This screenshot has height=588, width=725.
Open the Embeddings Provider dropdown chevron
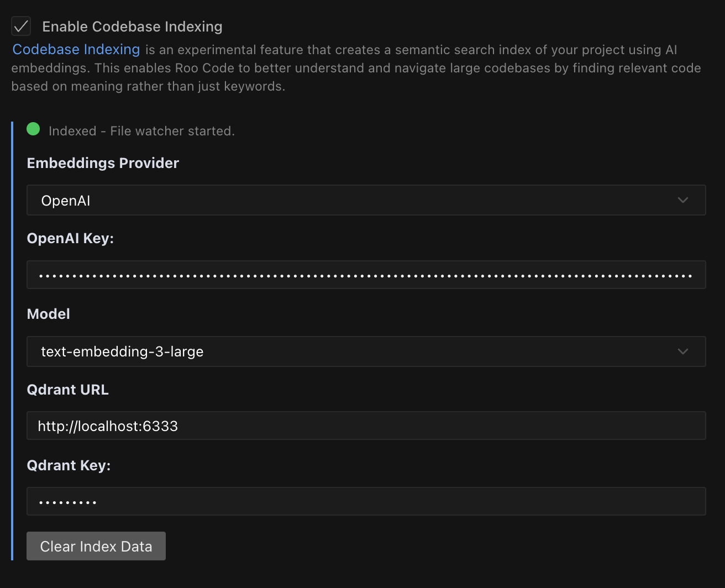(683, 200)
